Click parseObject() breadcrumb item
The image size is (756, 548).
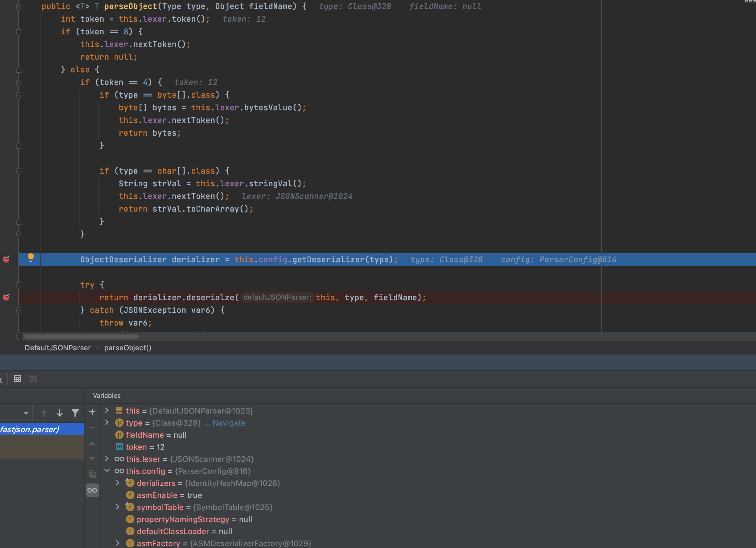point(128,348)
